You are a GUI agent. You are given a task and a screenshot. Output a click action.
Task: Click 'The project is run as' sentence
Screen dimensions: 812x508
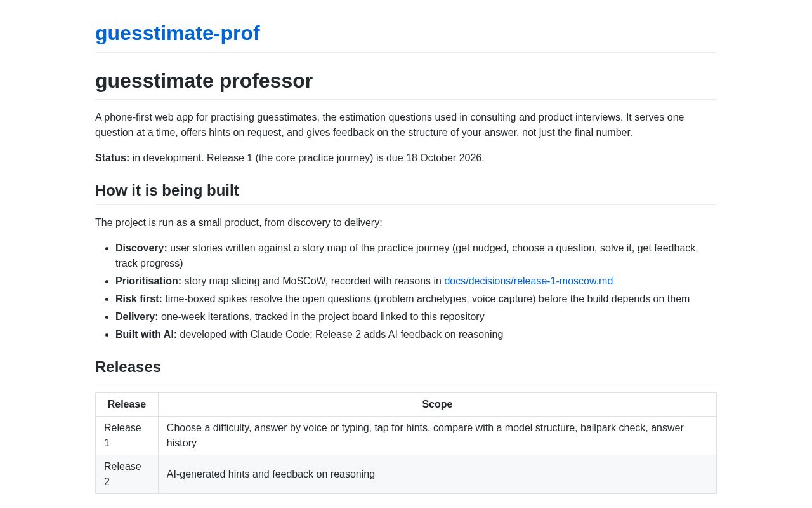239,222
